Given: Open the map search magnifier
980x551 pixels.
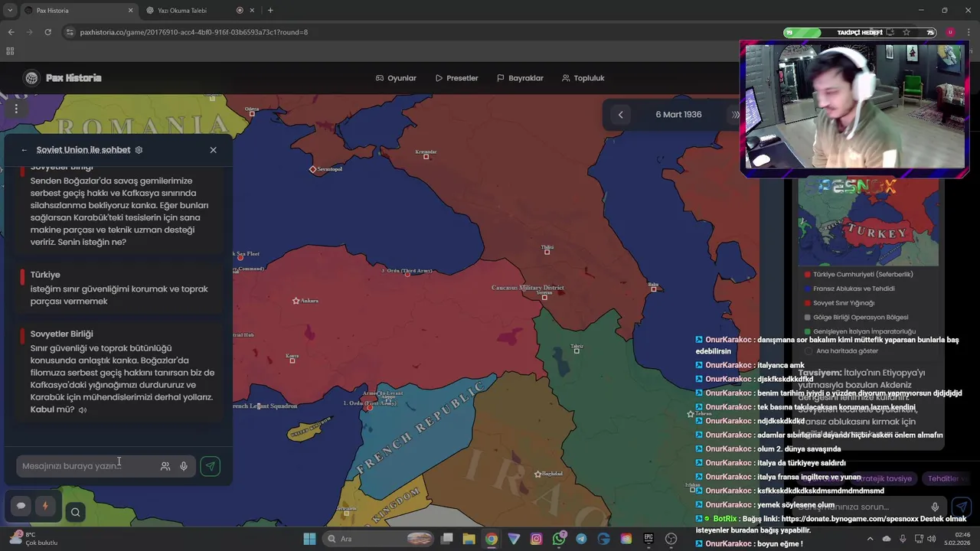Looking at the screenshot, I should coord(75,513).
